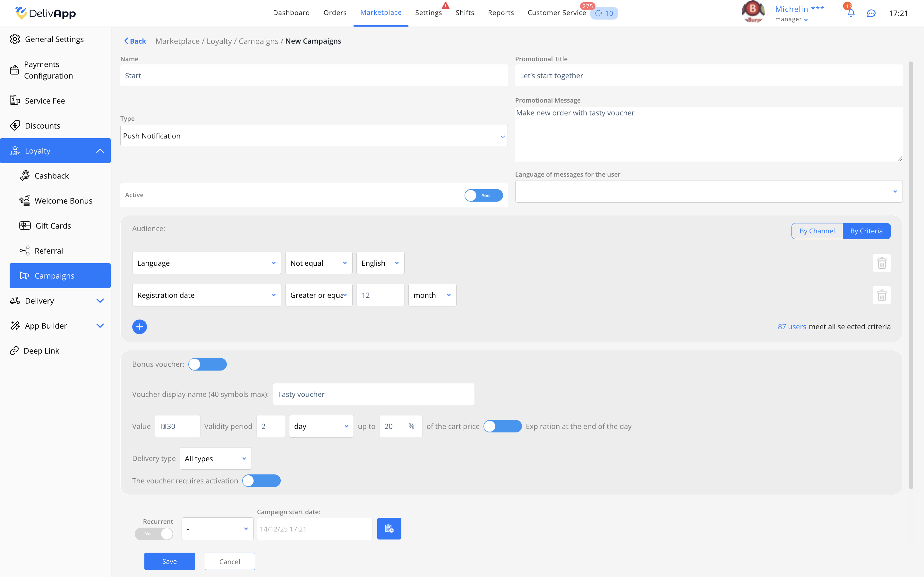Viewport: 924px width, 577px height.
Task: Select the By Channel audience tab
Action: tap(817, 231)
